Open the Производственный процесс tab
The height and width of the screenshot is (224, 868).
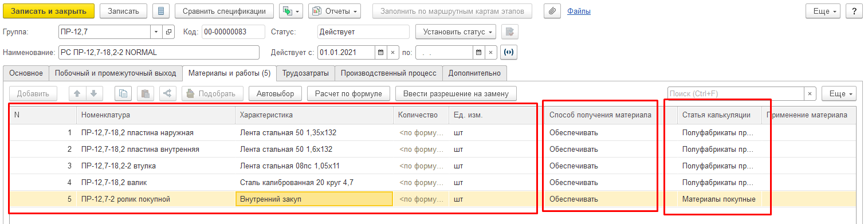(388, 73)
